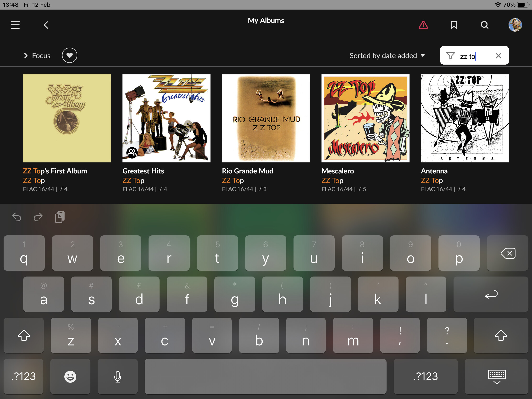Open ZZ Top's First Album cover

tap(67, 118)
